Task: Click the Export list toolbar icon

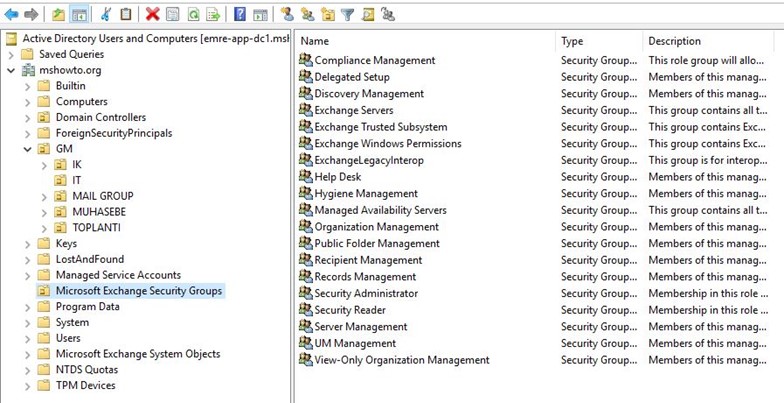Action: 214,14
